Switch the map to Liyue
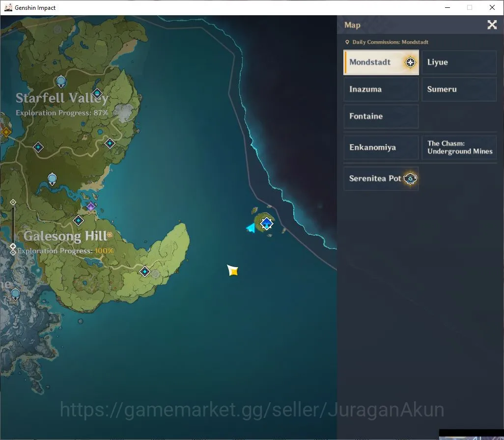The height and width of the screenshot is (440, 504). (459, 62)
